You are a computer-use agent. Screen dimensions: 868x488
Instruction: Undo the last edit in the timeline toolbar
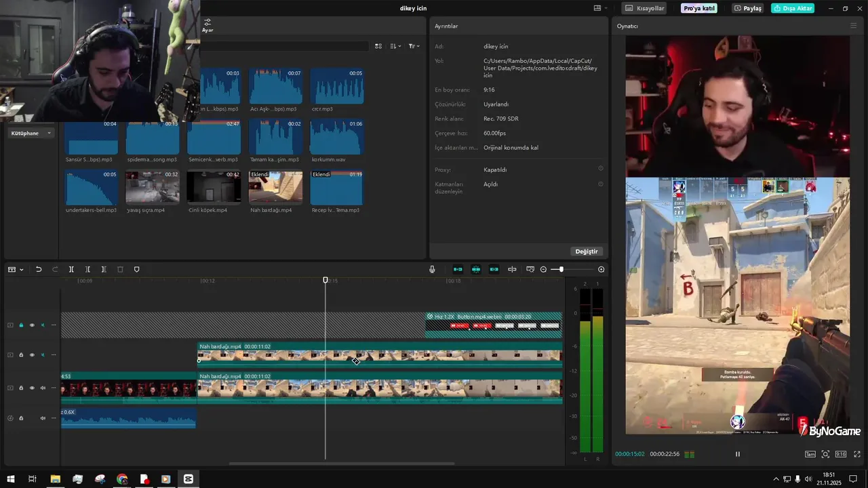(39, 270)
